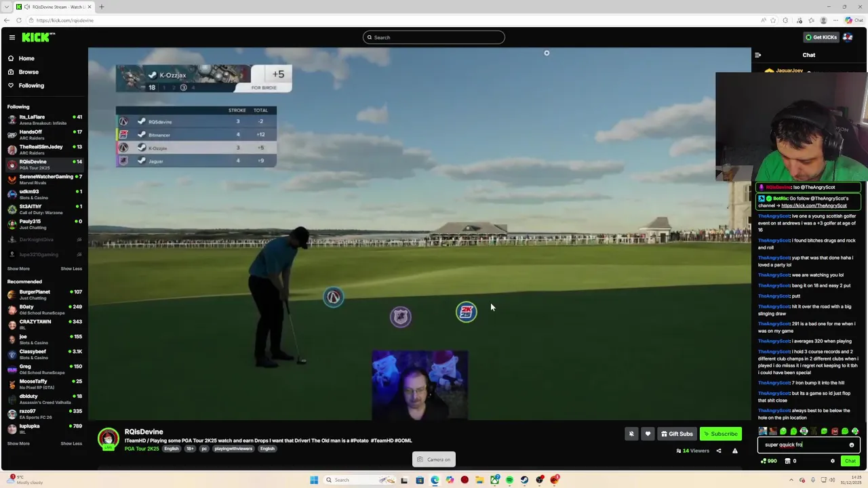This screenshot has height=488, width=868.
Task: Click JaguarJoey username in chat
Action: 789,70
